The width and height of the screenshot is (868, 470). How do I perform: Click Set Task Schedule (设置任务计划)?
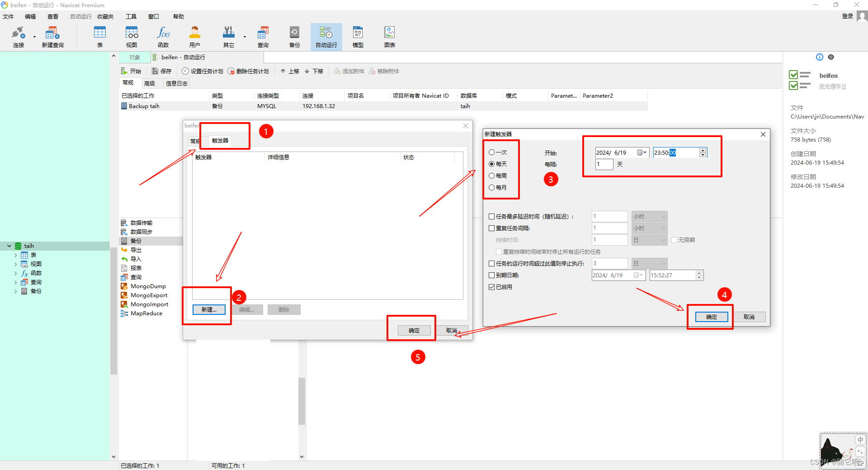tap(203, 71)
